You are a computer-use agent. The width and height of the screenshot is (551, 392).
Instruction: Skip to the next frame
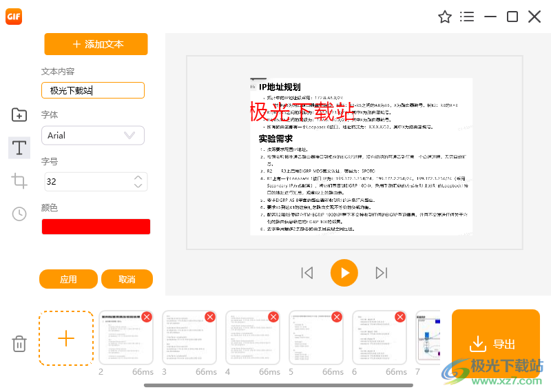[x=381, y=273]
